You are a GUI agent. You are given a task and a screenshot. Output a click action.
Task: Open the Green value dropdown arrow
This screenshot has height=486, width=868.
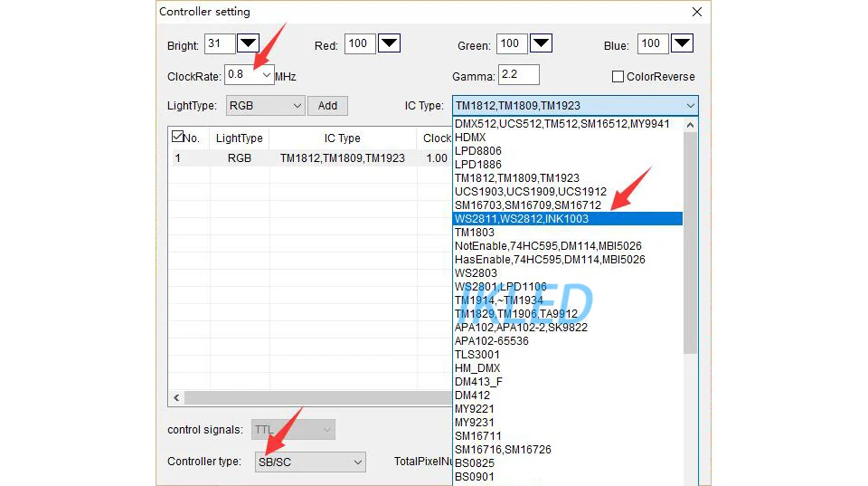541,43
